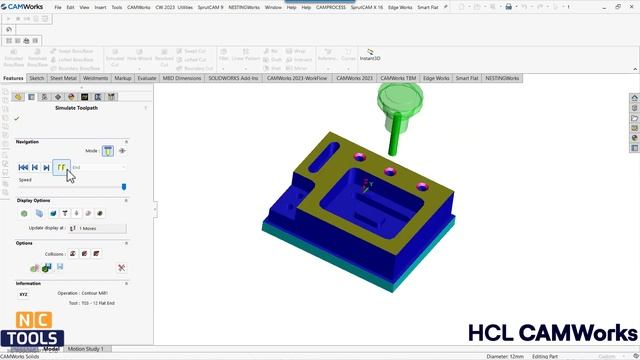The image size is (640, 360).
Task: Click the left panel collapse handle
Action: tap(155, 209)
